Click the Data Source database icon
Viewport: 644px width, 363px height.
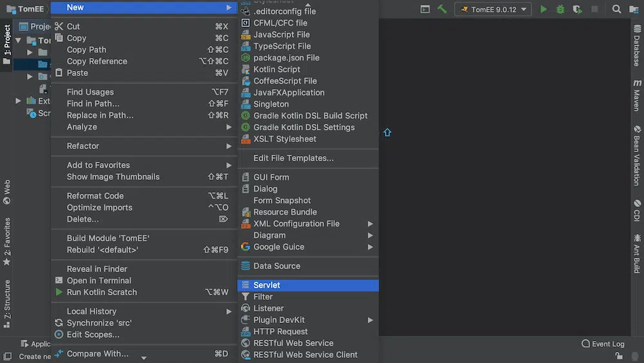[x=245, y=266]
